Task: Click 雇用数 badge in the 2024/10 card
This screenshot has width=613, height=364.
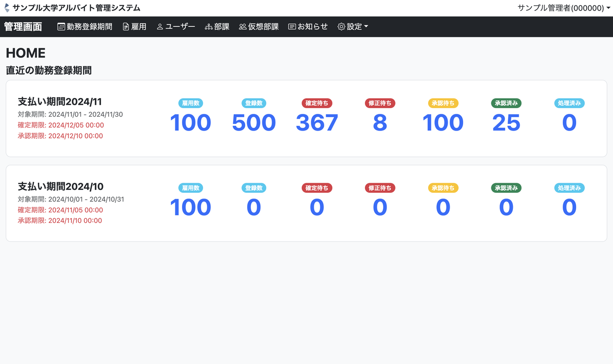Action: tap(191, 188)
